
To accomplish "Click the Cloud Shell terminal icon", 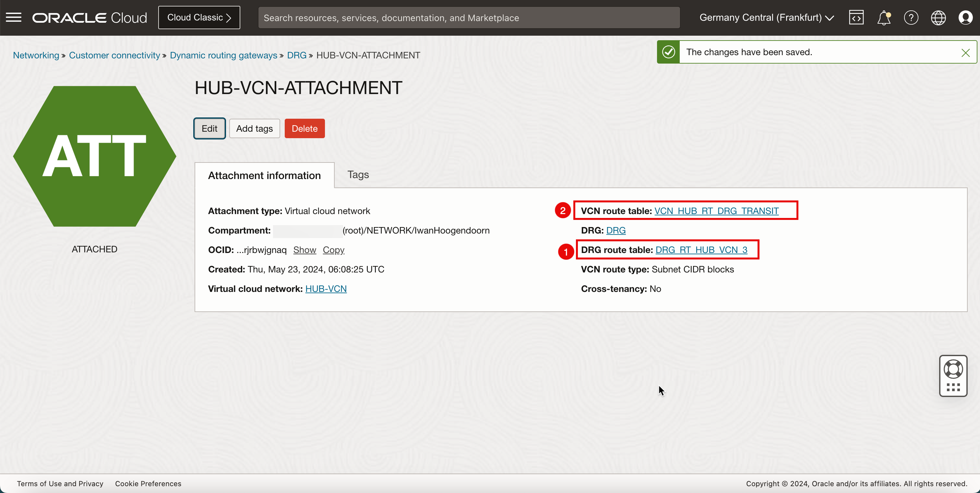I will [x=856, y=18].
